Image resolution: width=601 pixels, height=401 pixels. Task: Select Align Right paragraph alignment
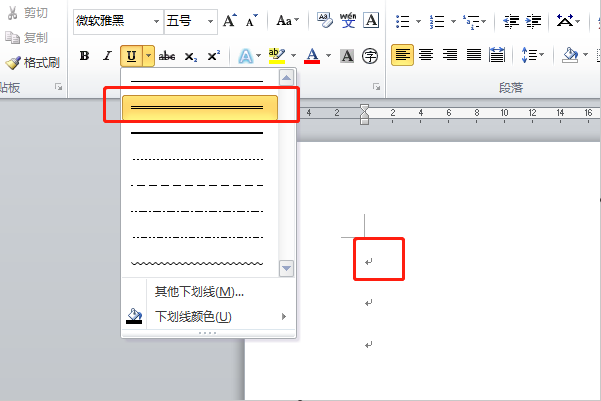450,55
